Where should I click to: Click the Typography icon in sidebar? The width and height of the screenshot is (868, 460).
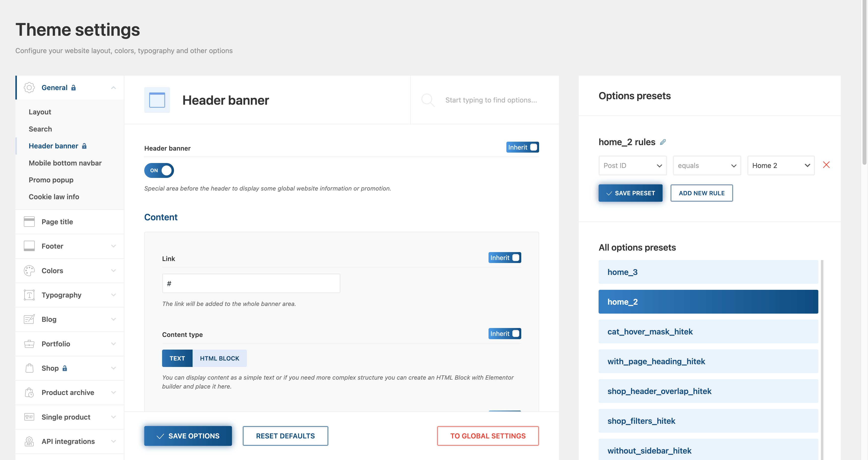pyautogui.click(x=29, y=295)
